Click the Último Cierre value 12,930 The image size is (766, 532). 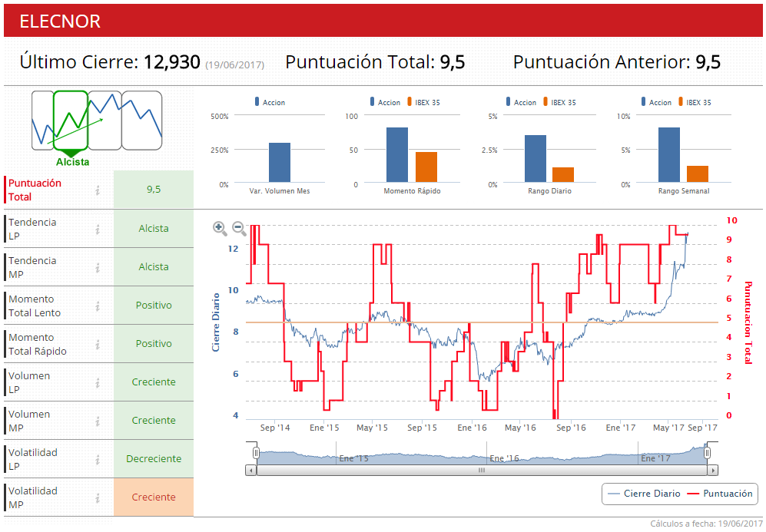[172, 62]
